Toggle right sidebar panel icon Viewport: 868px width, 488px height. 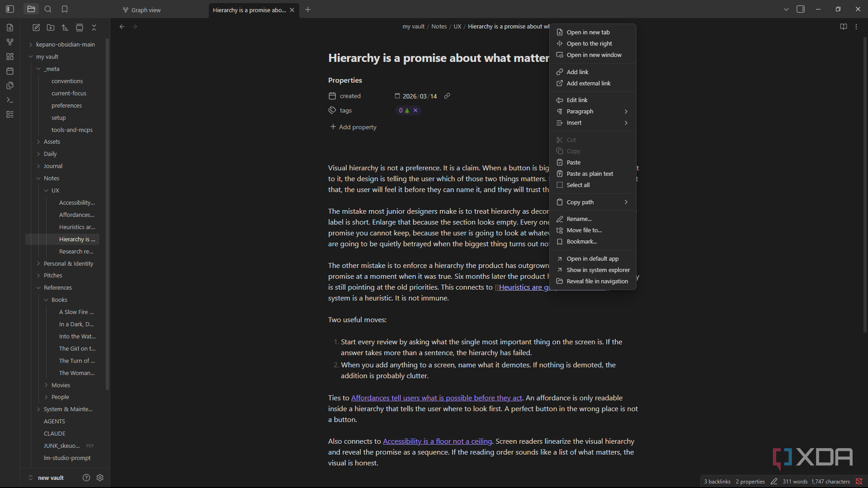click(801, 9)
